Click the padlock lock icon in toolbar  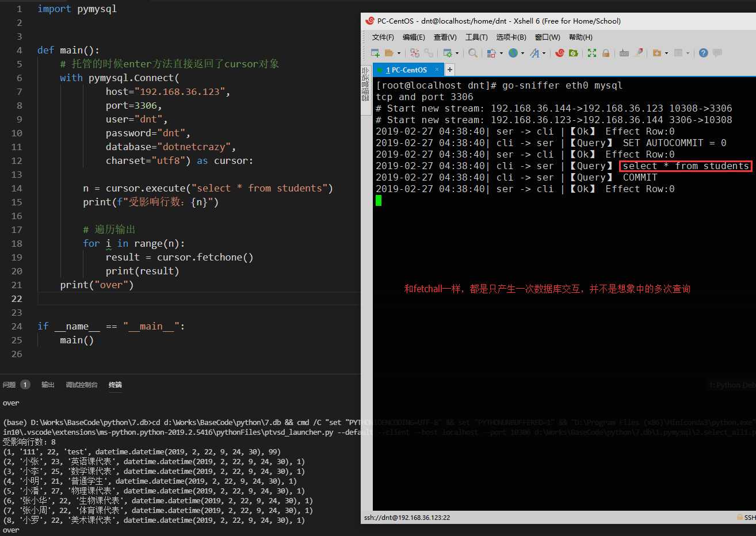[x=606, y=53]
